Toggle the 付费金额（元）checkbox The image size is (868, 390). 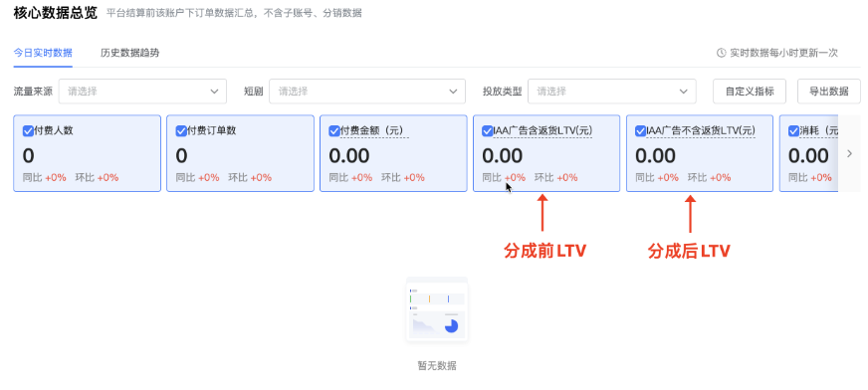(x=333, y=131)
